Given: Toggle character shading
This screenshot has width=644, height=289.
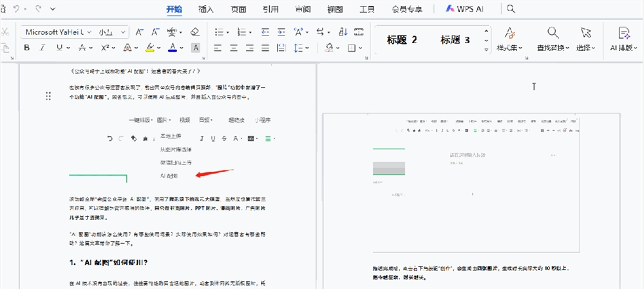Looking at the screenshot, I should click(196, 48).
